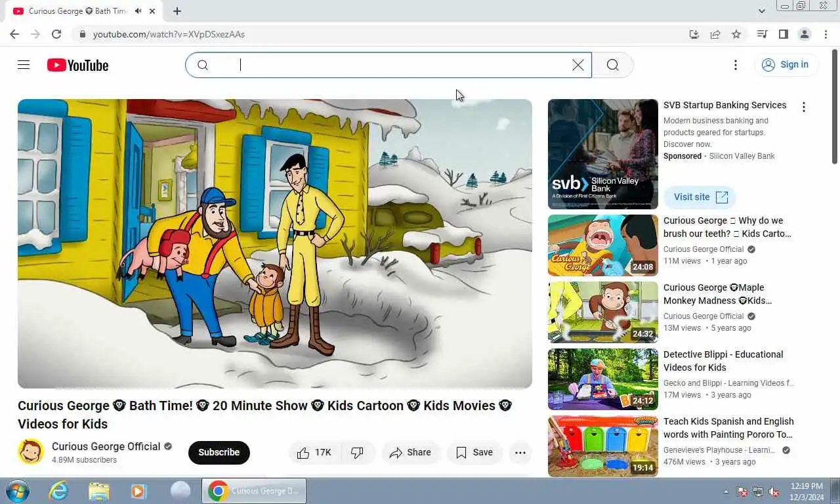Click the Share button
The height and width of the screenshot is (504, 840).
410,452
